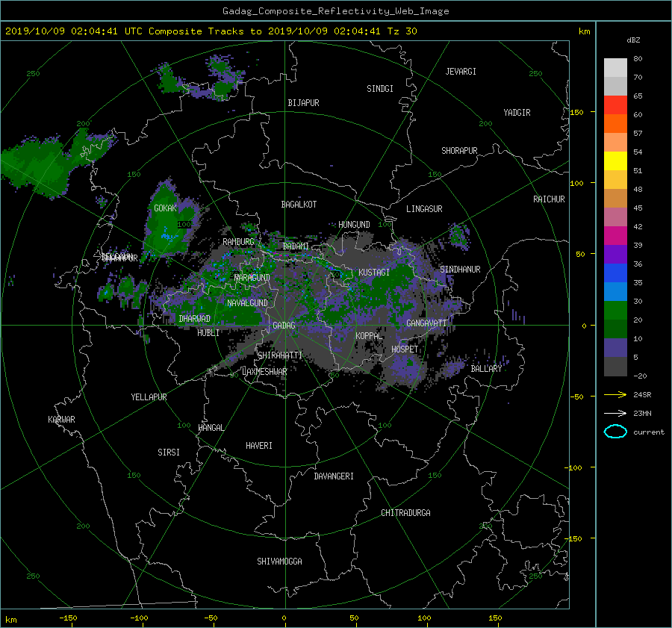Screen dimensions: 672x628
Task: Click the DHARWAD city label
Action: (x=195, y=319)
